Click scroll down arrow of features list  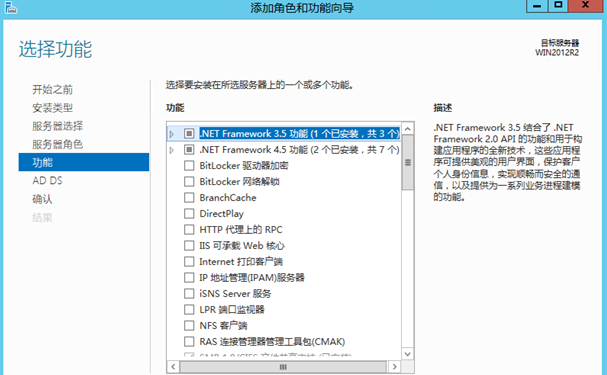coord(408,354)
